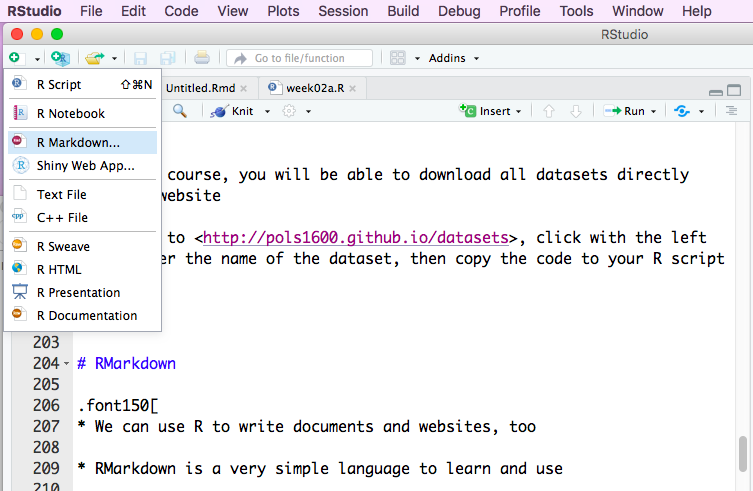Click the document settings gear icon

point(289,111)
